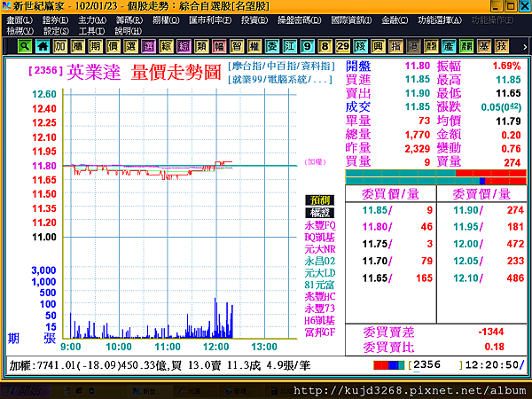The width and height of the screenshot is (532, 399).
Task: Click the 智 toolbar icon
Action: tap(237, 46)
